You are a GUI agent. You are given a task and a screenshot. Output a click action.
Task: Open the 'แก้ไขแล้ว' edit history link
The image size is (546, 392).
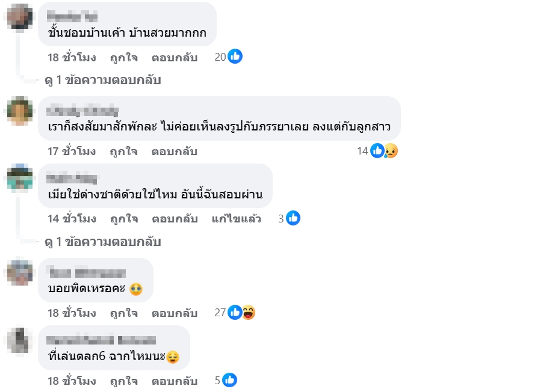(237, 219)
